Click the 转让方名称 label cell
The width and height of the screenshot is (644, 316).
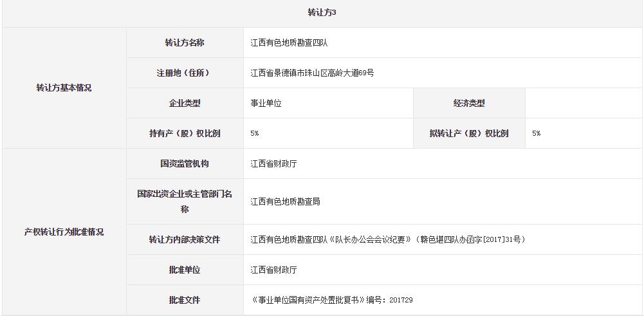pos(185,42)
